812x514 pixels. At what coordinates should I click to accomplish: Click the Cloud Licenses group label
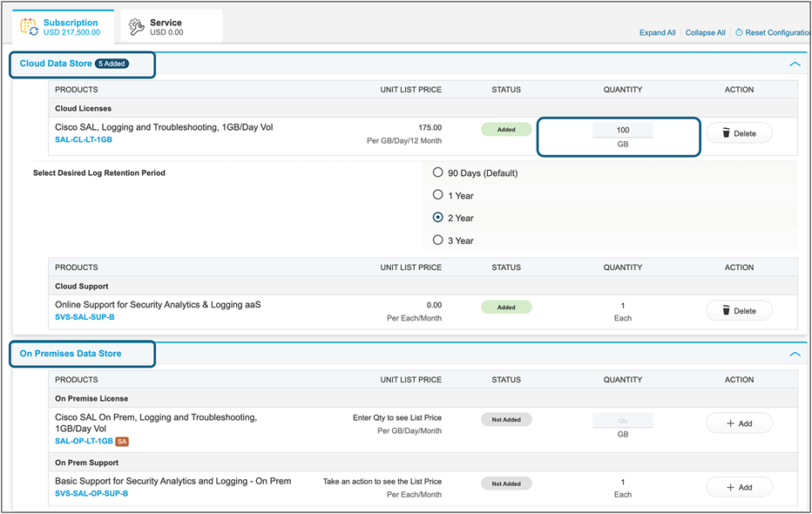(x=83, y=109)
